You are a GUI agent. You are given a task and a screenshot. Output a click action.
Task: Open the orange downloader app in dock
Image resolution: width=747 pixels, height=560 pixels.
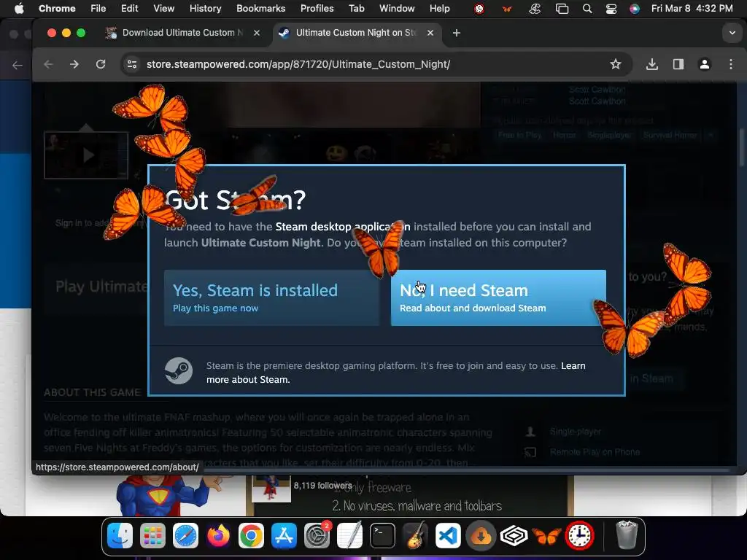481,536
